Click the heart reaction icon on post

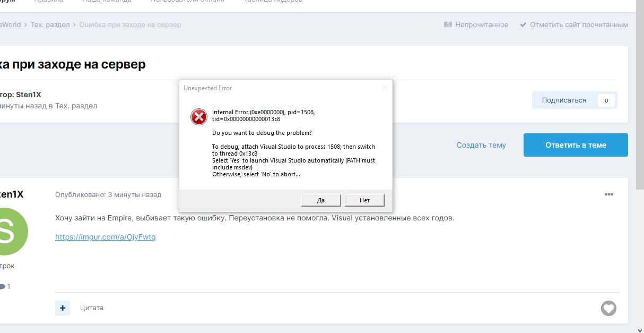click(x=608, y=308)
